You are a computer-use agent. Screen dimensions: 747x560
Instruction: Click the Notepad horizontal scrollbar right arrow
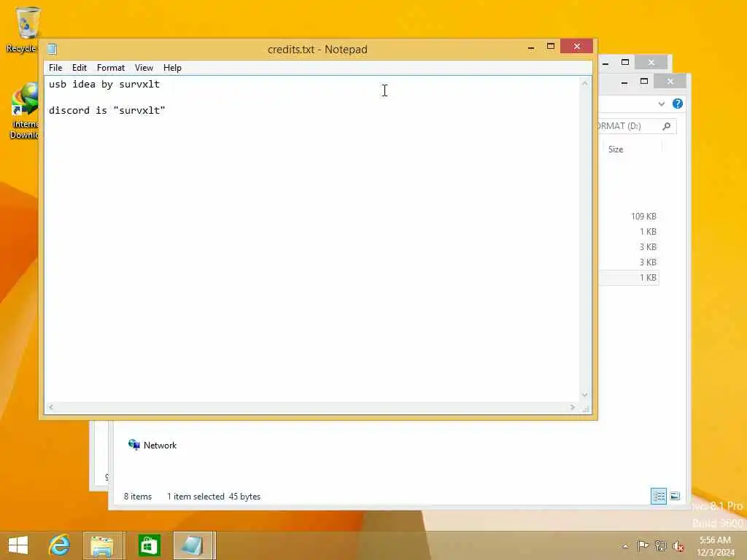[573, 407]
